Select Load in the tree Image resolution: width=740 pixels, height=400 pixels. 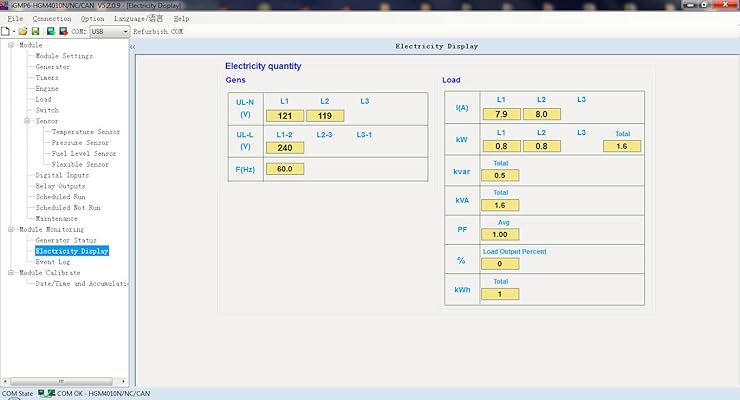(x=43, y=100)
